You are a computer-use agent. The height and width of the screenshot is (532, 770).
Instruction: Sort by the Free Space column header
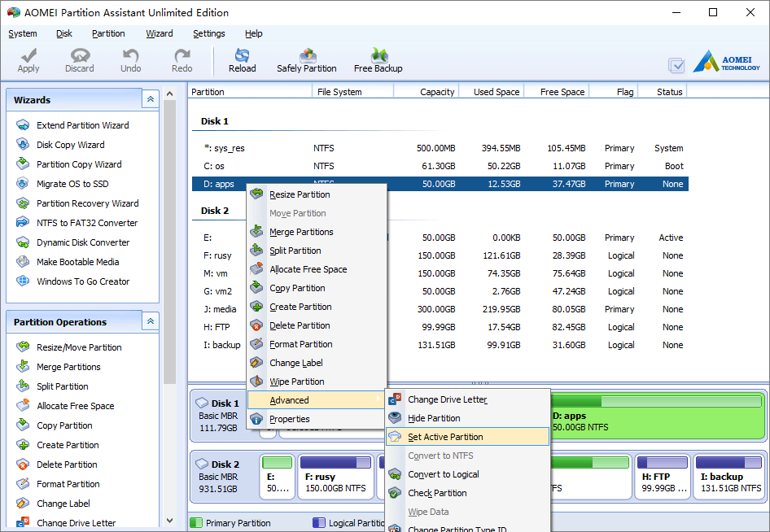click(x=557, y=92)
